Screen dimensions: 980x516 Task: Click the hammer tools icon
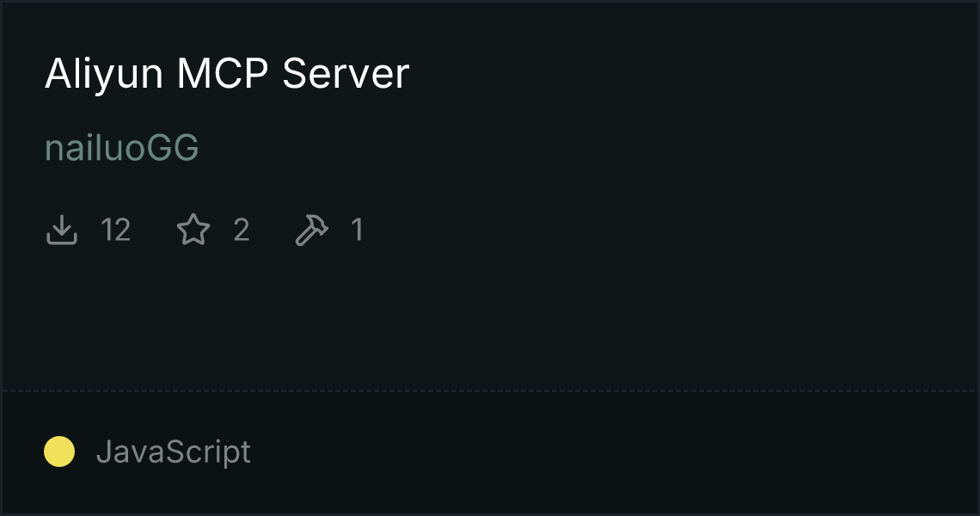tap(312, 230)
